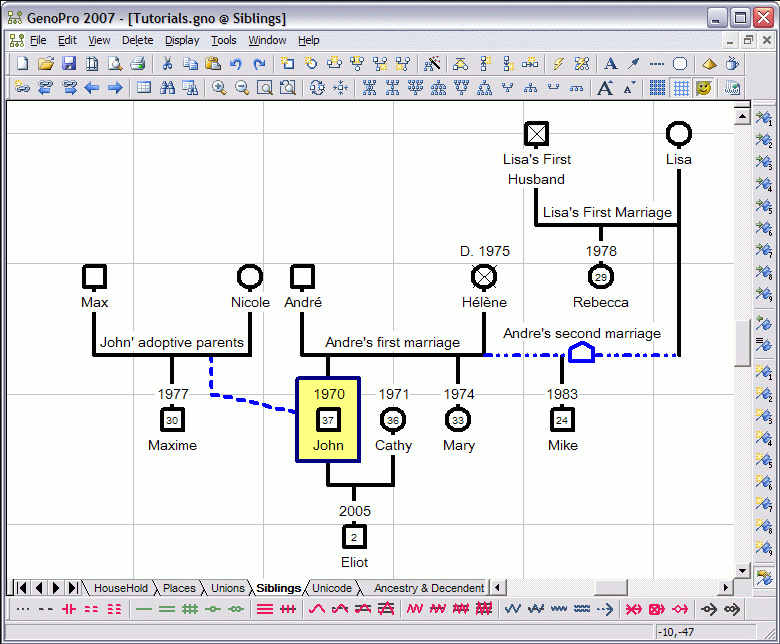Screen dimensions: 780x644
Task: Launch the family wizard wand icon
Action: (432, 64)
